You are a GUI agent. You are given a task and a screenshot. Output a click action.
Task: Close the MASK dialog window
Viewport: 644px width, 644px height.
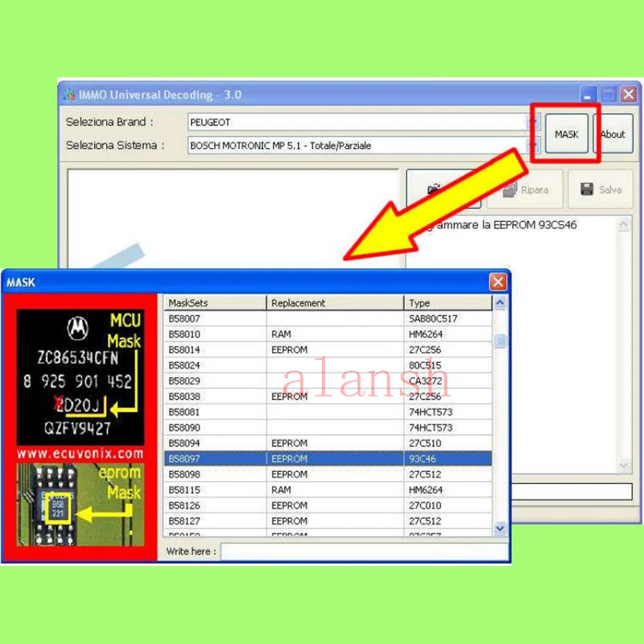(x=498, y=282)
